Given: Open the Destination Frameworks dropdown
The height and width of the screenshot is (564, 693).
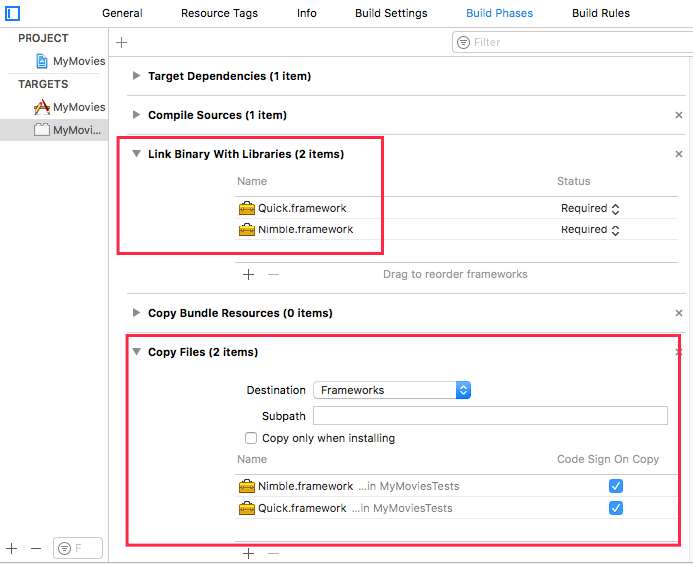Looking at the screenshot, I should pyautogui.click(x=392, y=390).
